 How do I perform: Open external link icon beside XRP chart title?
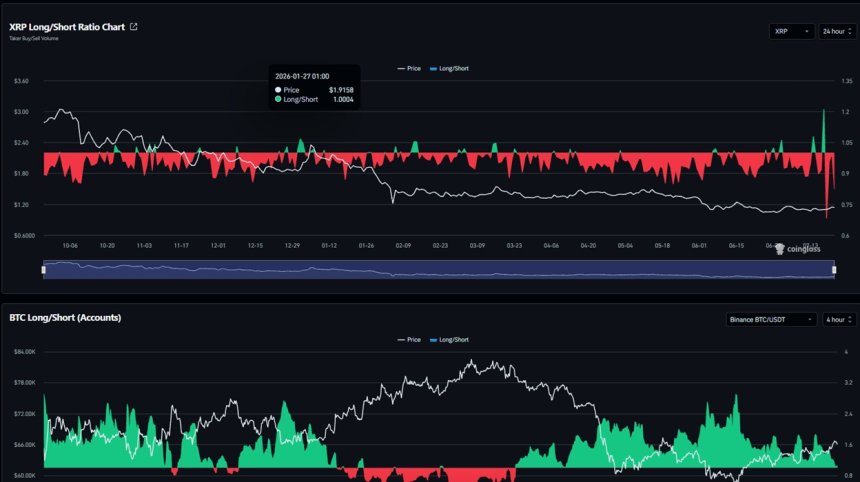coord(133,26)
